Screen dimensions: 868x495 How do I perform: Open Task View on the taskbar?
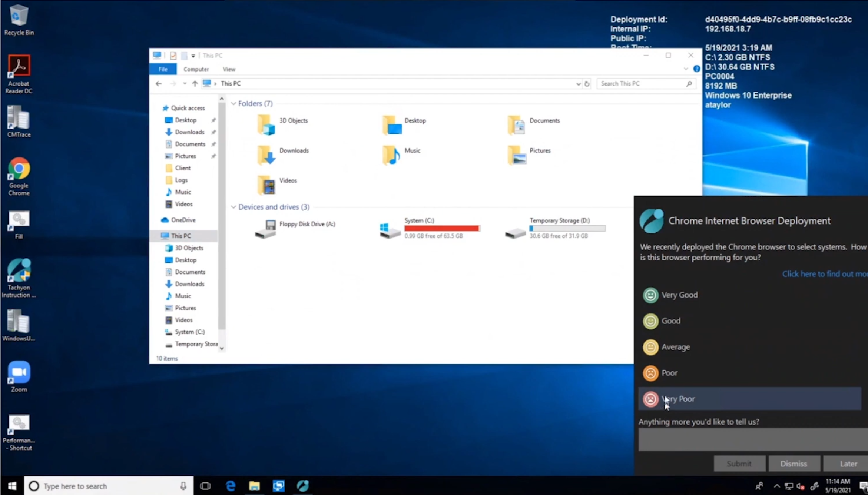pos(205,486)
